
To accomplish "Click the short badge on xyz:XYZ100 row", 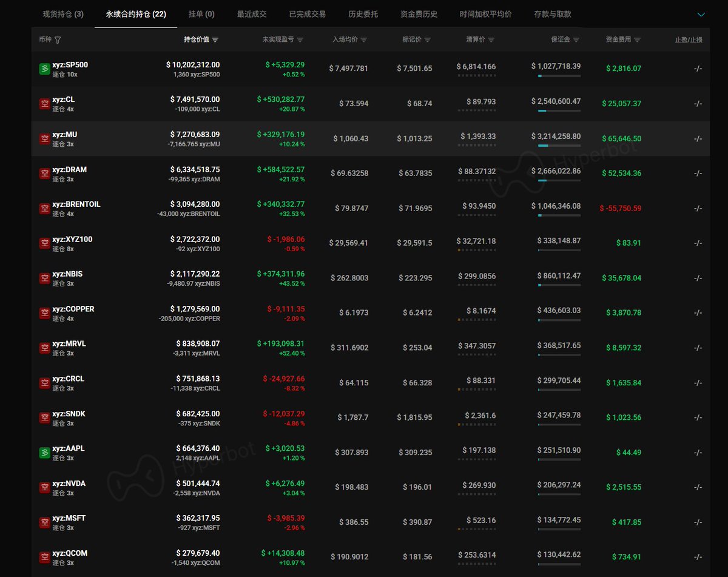I will tap(44, 243).
